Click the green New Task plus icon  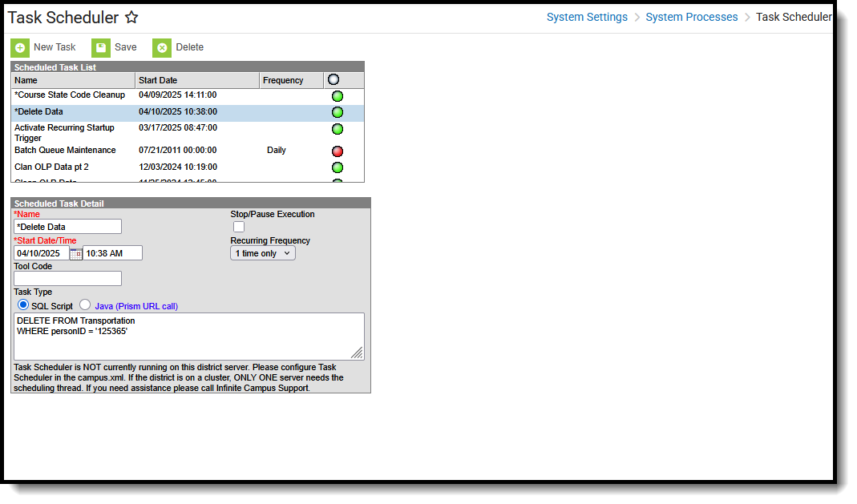tap(20, 48)
